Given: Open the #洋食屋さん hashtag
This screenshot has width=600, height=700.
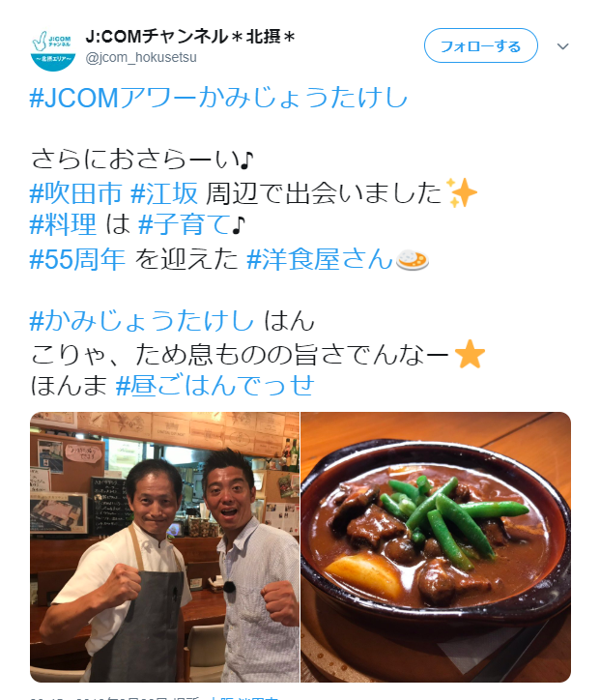Looking at the screenshot, I should point(320,259).
